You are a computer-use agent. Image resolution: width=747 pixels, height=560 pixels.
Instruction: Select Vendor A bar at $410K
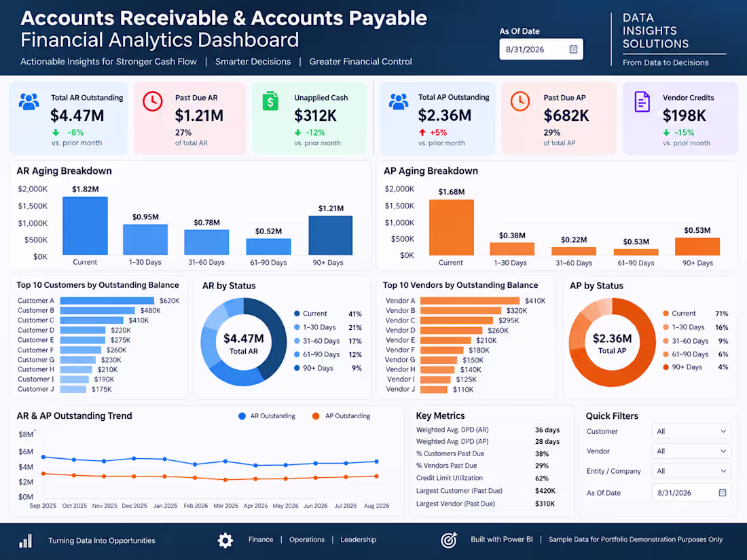pyautogui.click(x=470, y=301)
